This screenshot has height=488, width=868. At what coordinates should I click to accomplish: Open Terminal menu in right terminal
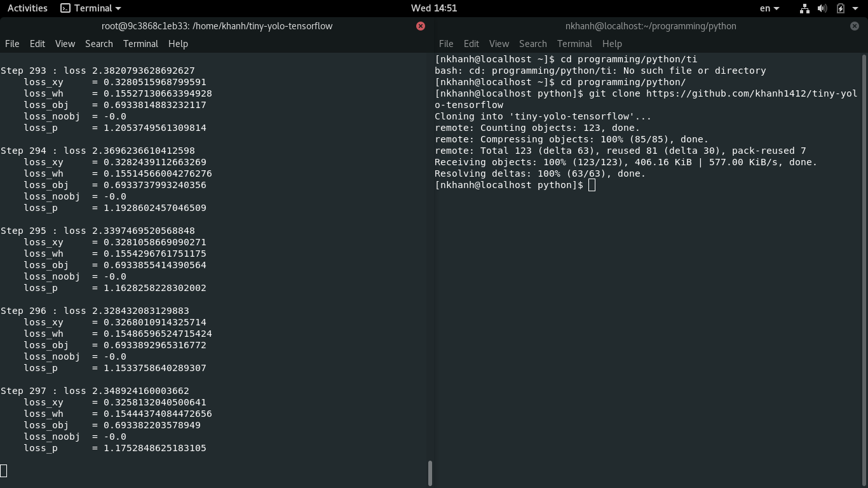(574, 44)
